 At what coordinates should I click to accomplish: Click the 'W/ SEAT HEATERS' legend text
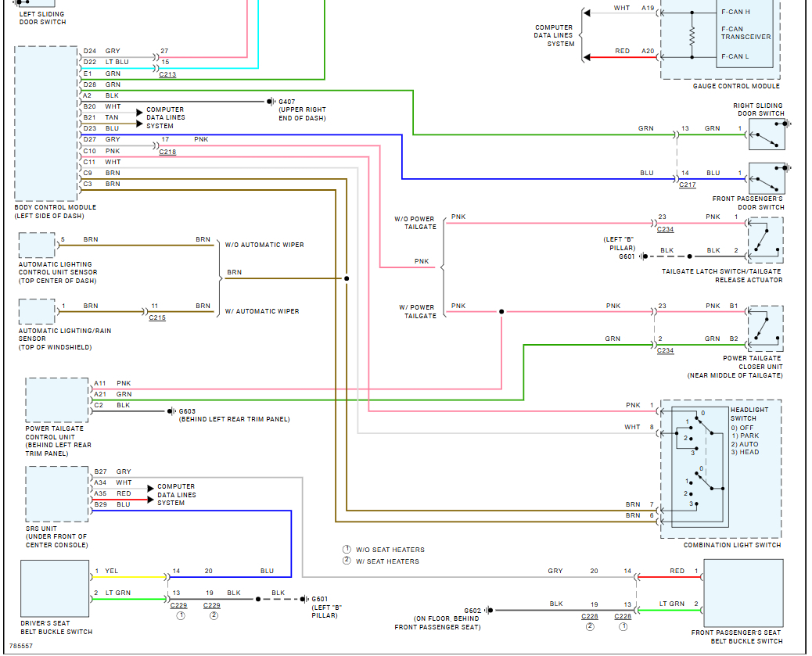[387, 561]
